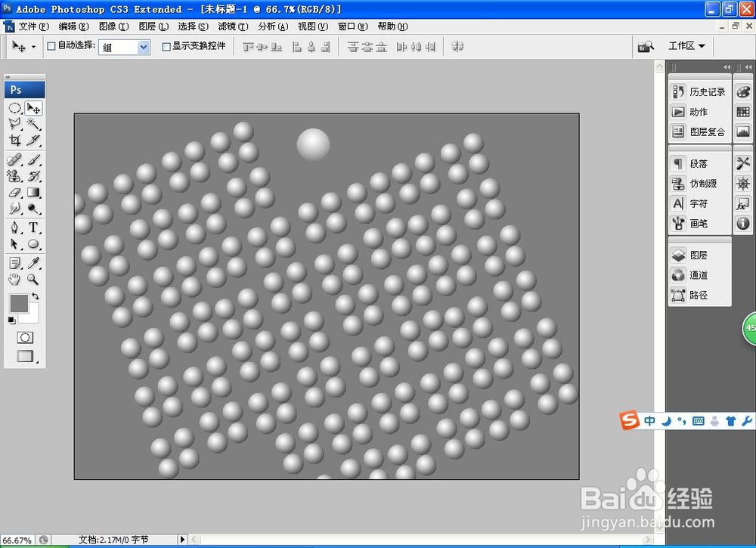
Task: Select the Elliptical Marquee tool
Action: (15, 108)
